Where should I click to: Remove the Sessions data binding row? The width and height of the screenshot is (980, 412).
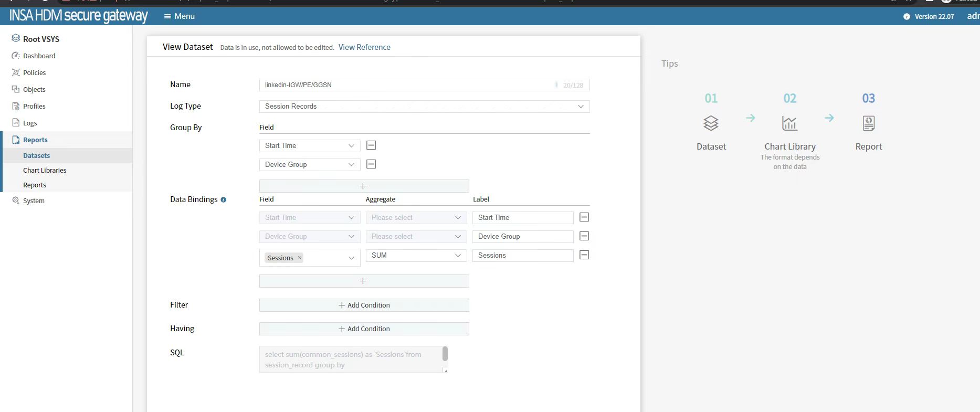(584, 255)
